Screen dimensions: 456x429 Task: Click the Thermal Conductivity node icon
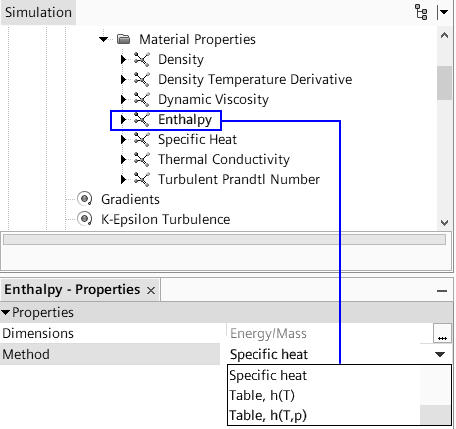point(142,159)
